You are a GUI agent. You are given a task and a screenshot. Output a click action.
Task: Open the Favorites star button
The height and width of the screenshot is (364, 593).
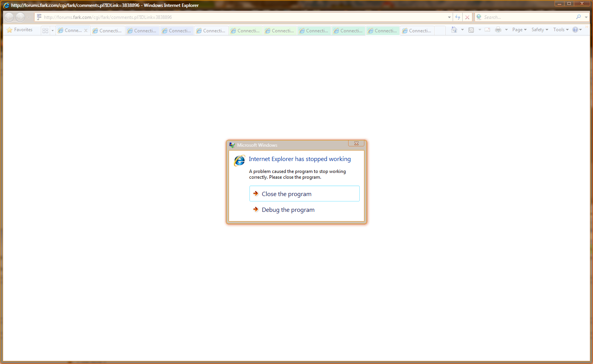point(20,30)
